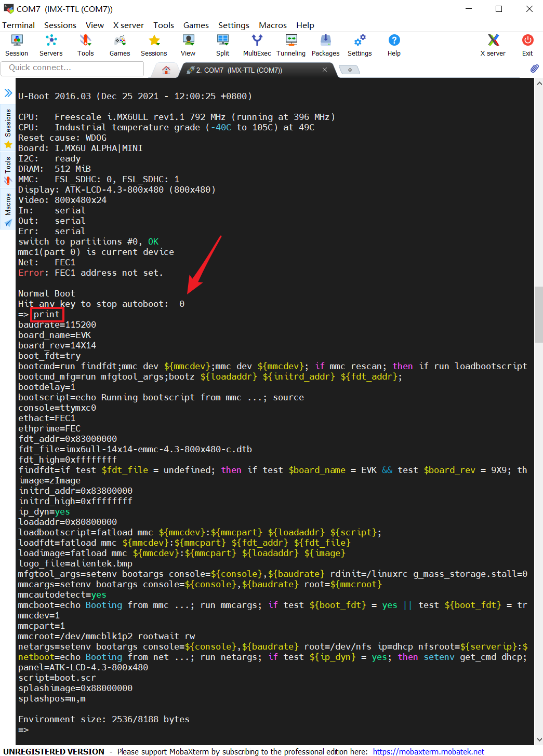The image size is (543, 756).
Task: Open the Terminal menu
Action: (x=18, y=25)
